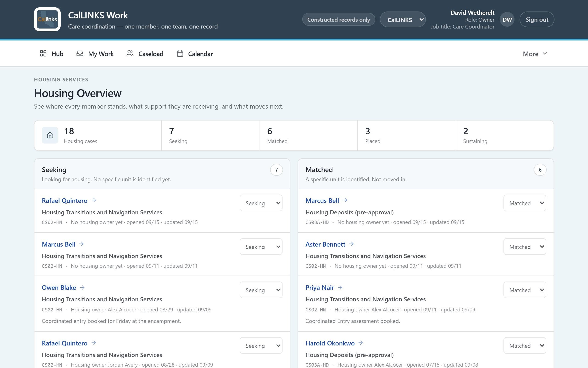The width and height of the screenshot is (588, 368).
Task: Click the Matched column count badge
Action: (x=540, y=170)
